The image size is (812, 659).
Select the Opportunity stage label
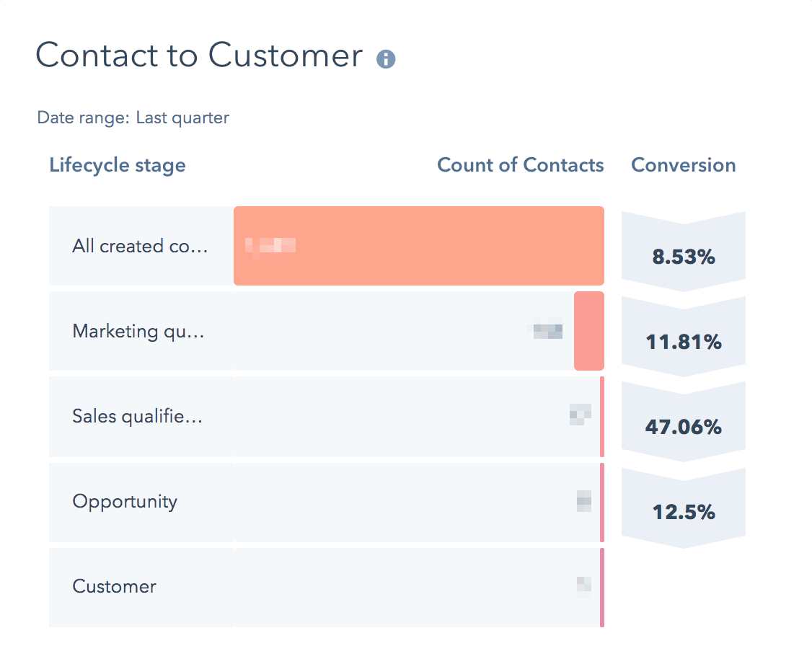[125, 501]
